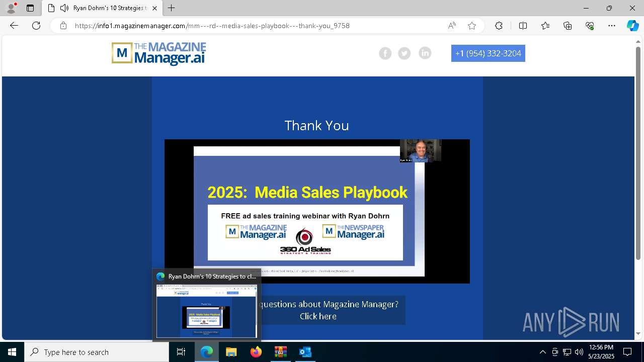Show hidden system tray icons
The height and width of the screenshot is (362, 644).
542,352
